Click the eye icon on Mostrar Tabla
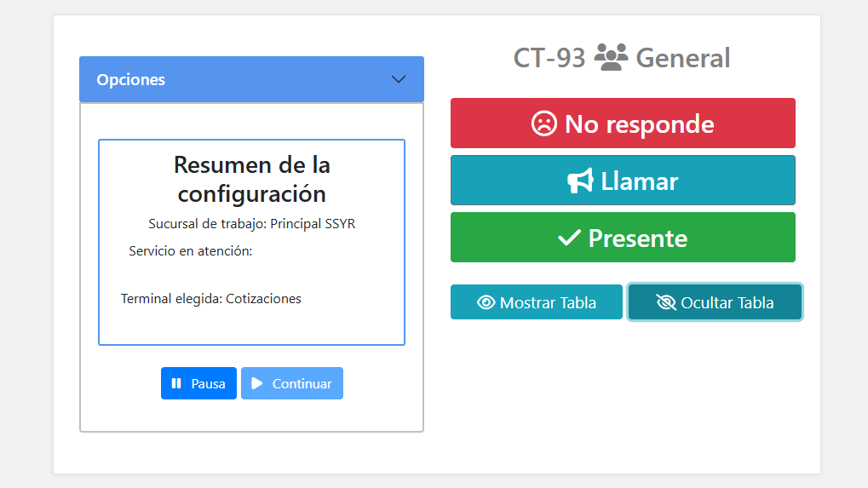868x488 pixels. [486, 302]
